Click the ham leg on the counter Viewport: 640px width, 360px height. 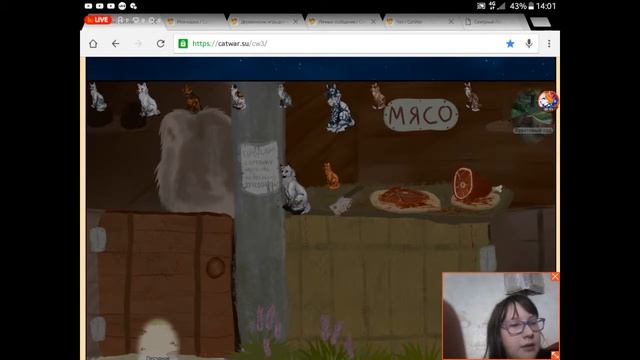(x=476, y=184)
